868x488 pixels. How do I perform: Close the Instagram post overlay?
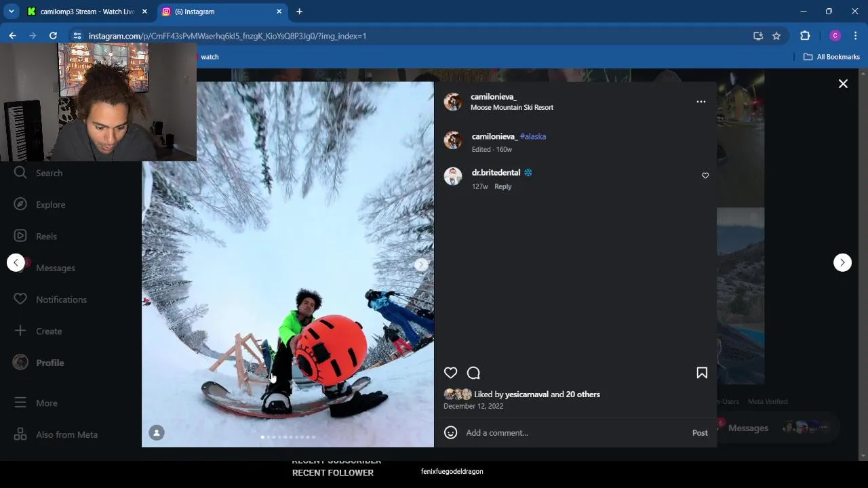point(843,84)
